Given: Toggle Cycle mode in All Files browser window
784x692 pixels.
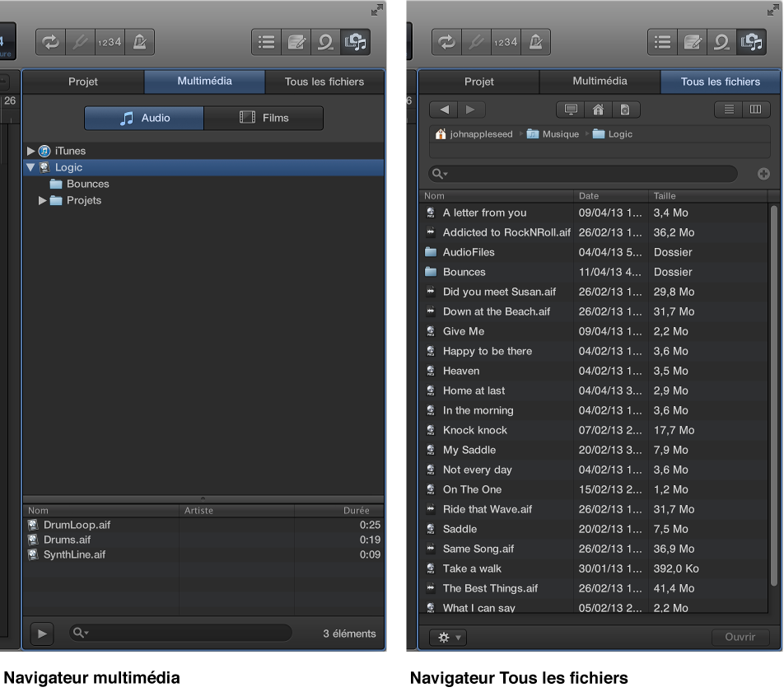Looking at the screenshot, I should [x=446, y=43].
